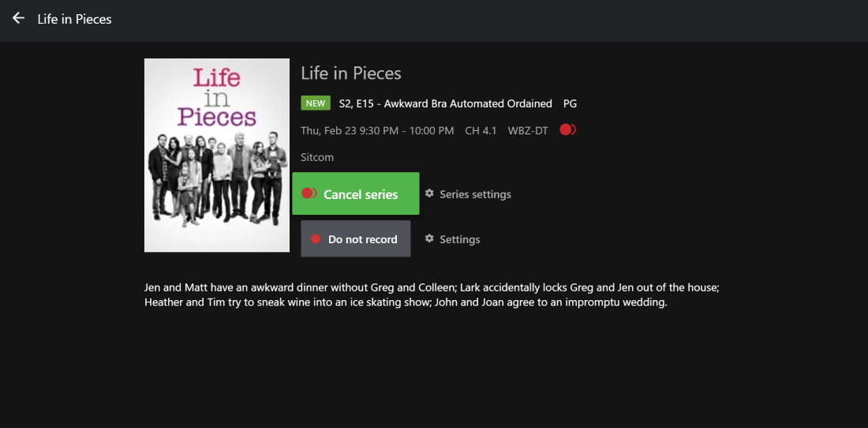The height and width of the screenshot is (428, 868).
Task: Click the Series settings gear icon
Action: pos(429,193)
